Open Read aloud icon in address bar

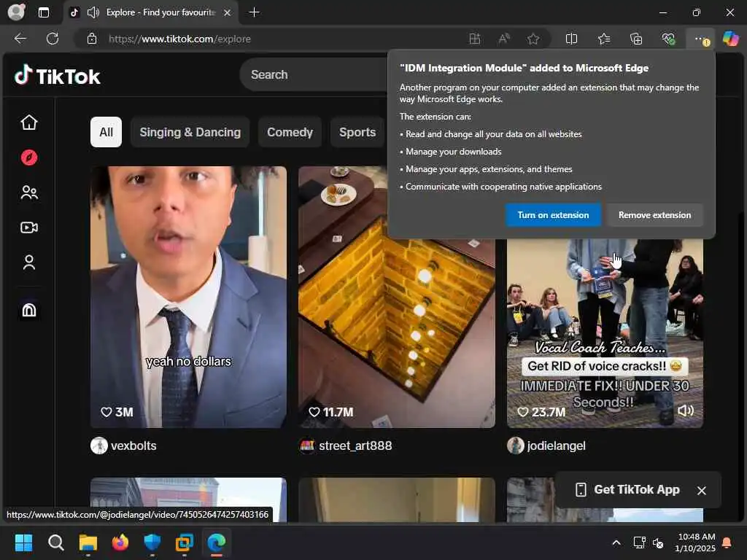tap(503, 39)
